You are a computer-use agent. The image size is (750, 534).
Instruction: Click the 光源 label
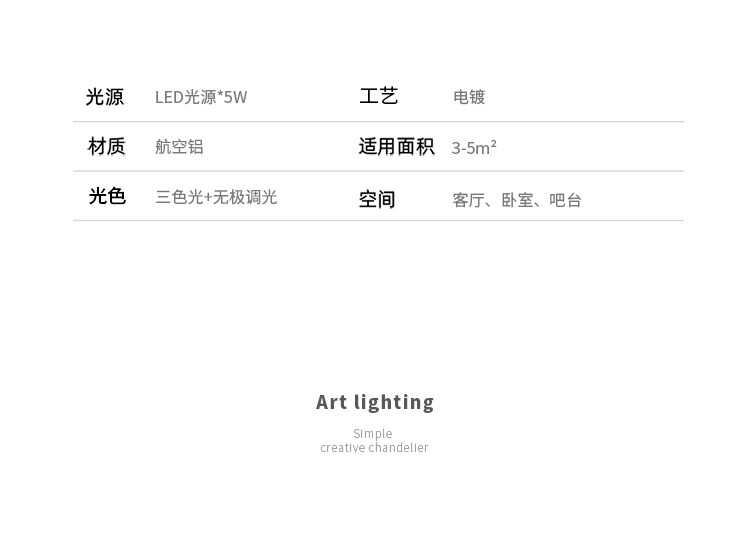(105, 97)
